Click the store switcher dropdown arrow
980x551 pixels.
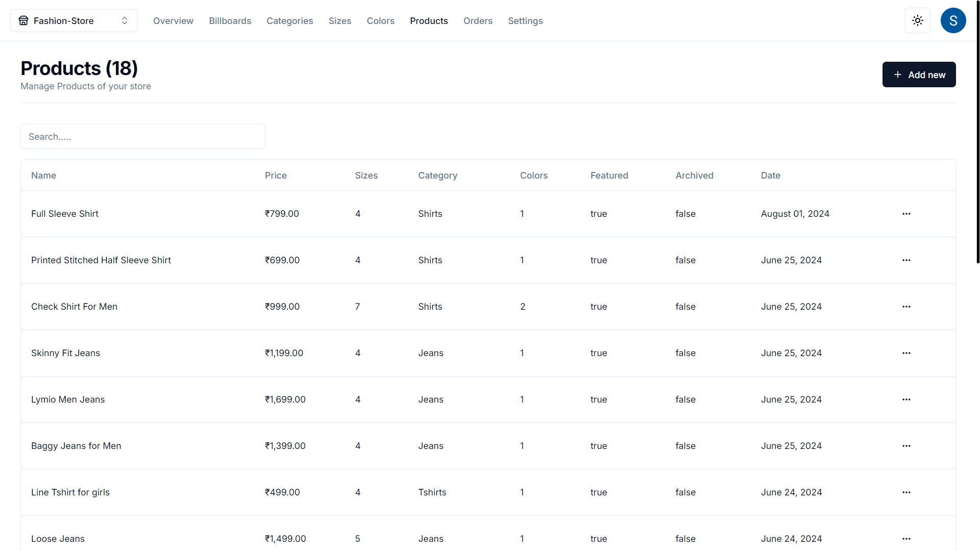[x=125, y=20]
